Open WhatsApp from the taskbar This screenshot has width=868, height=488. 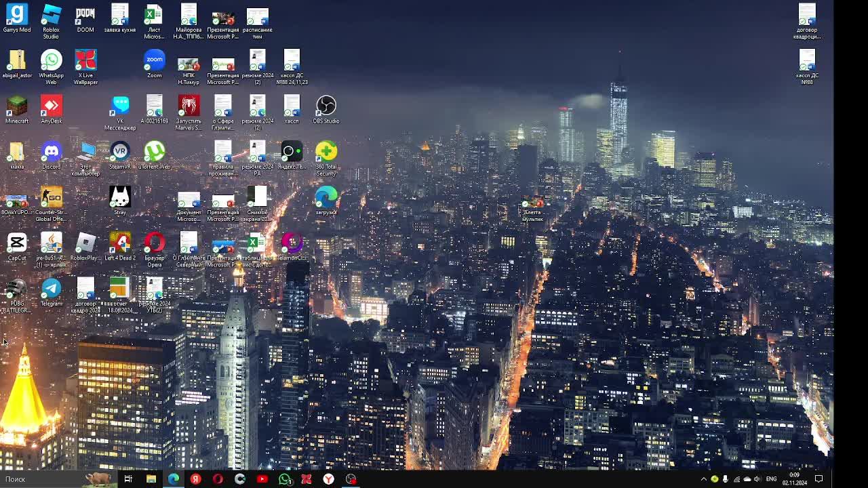(284, 479)
